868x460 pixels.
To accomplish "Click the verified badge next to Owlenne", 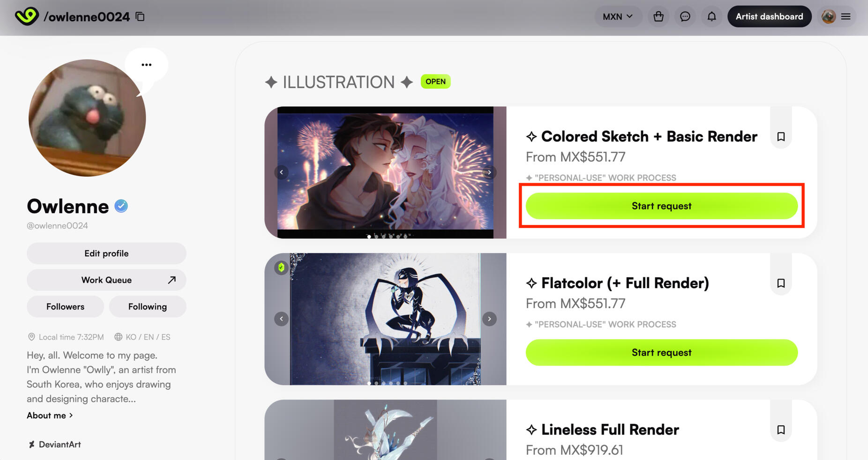I will pos(121,206).
